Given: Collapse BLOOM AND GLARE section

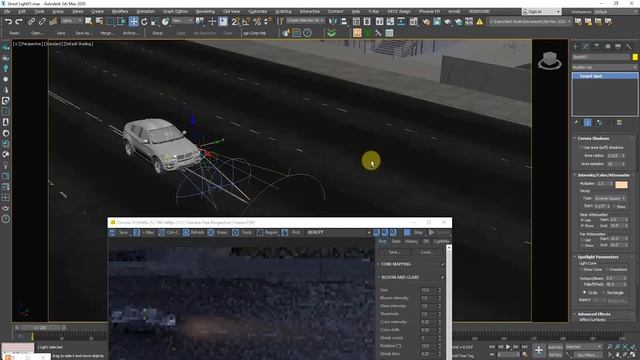Looking at the screenshot, I should (400, 277).
